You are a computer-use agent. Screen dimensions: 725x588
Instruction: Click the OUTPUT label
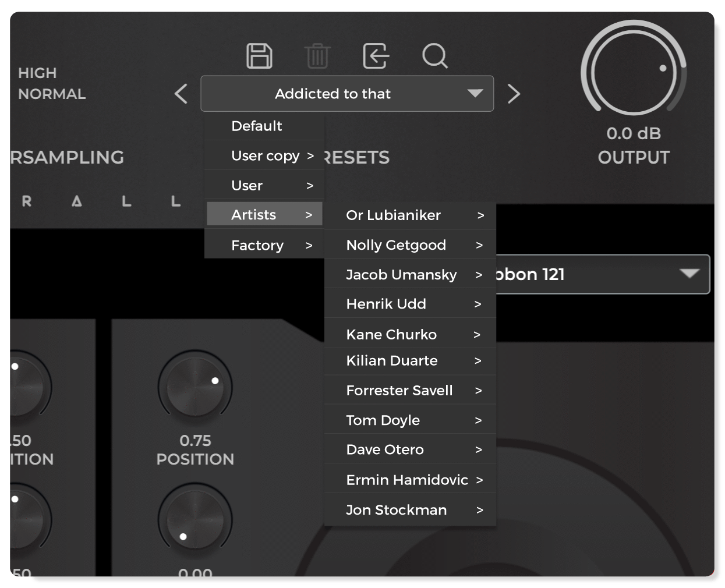(634, 157)
